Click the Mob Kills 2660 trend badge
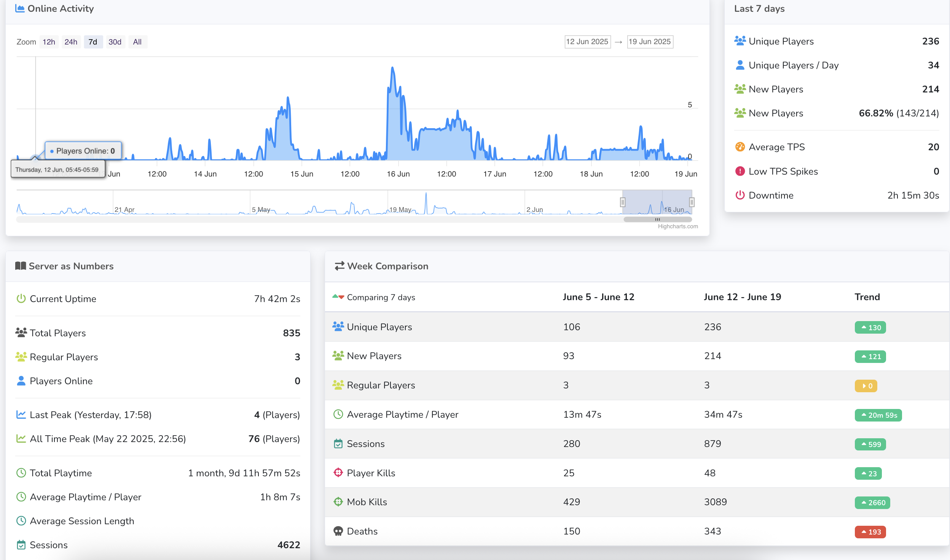950x560 pixels. pyautogui.click(x=872, y=503)
